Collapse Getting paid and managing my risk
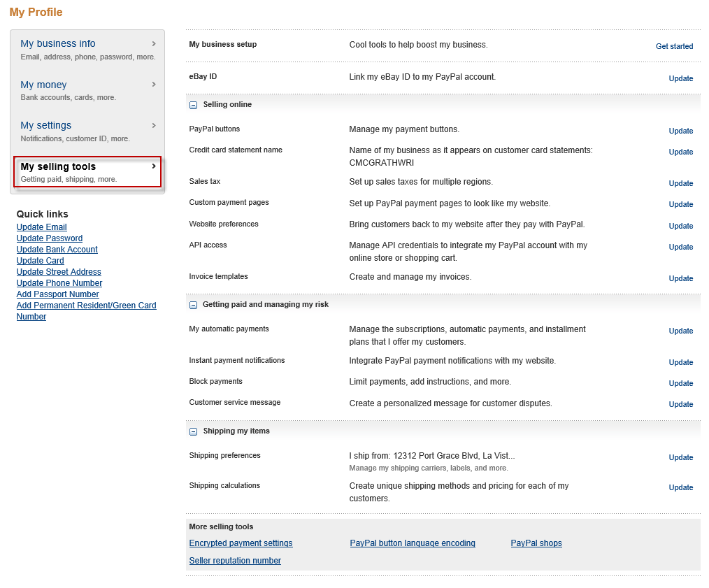The height and width of the screenshot is (588, 709). click(x=194, y=305)
